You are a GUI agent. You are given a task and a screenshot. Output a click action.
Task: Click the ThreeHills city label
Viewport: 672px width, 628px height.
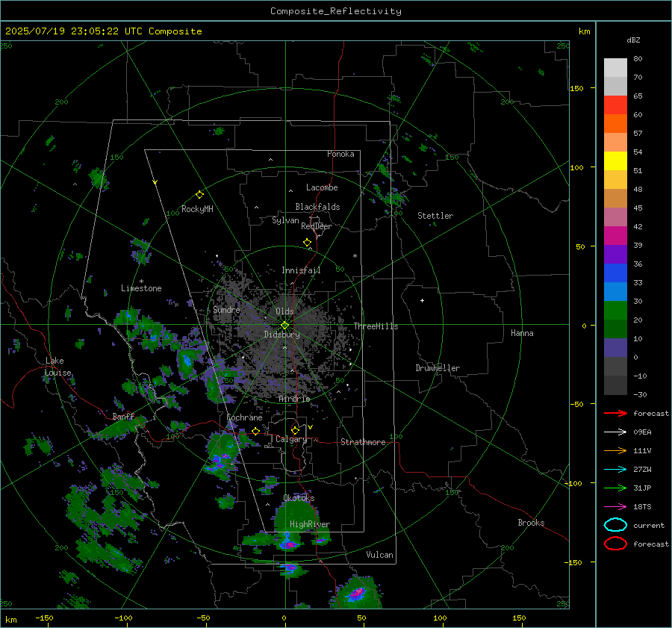coord(376,326)
